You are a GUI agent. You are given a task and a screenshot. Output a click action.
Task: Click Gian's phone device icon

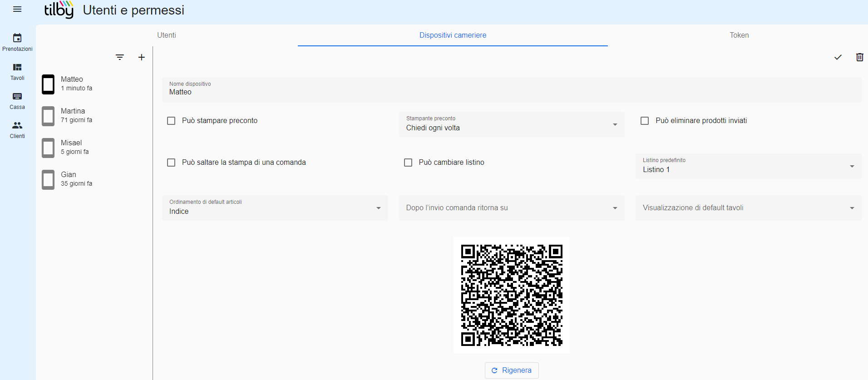point(48,180)
